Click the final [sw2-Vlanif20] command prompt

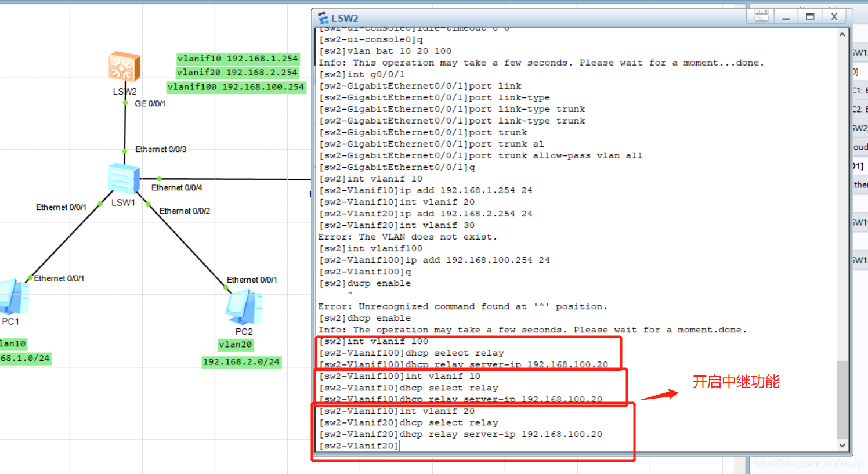point(359,446)
